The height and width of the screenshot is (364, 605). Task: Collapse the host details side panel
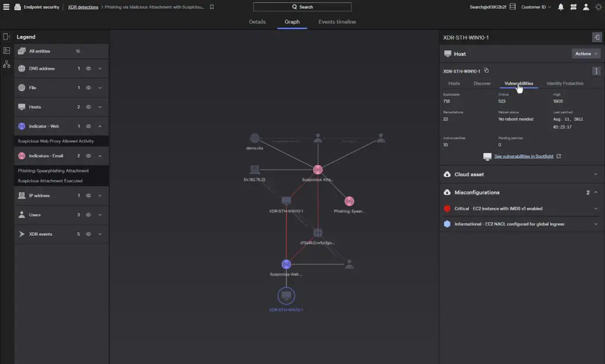click(596, 38)
